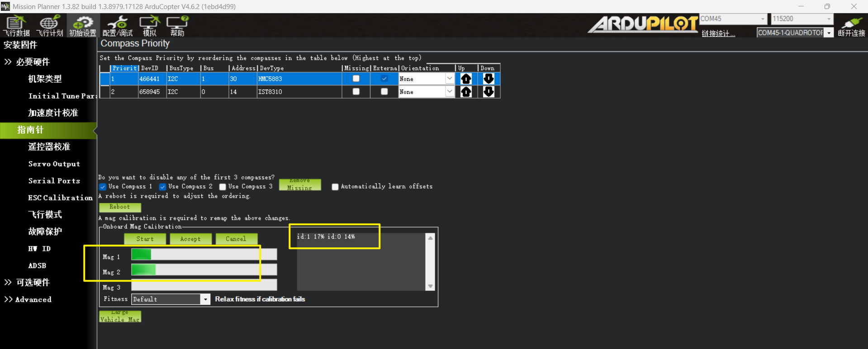Open the 飞行数据 flight data view
868x349 pixels.
(x=16, y=25)
